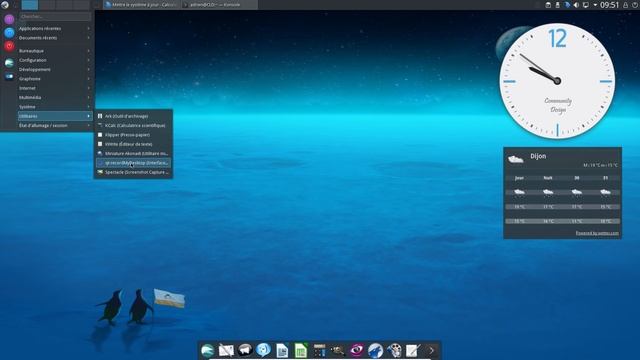Image resolution: width=640 pixels, height=360 pixels.
Task: Launch qt-recordMyDesktop entry
Action: (x=133, y=163)
